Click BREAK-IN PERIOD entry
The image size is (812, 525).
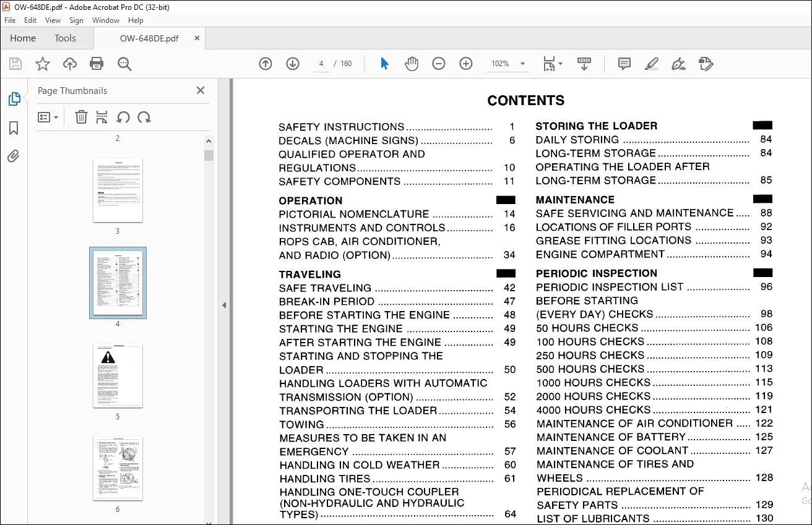[x=397, y=302]
